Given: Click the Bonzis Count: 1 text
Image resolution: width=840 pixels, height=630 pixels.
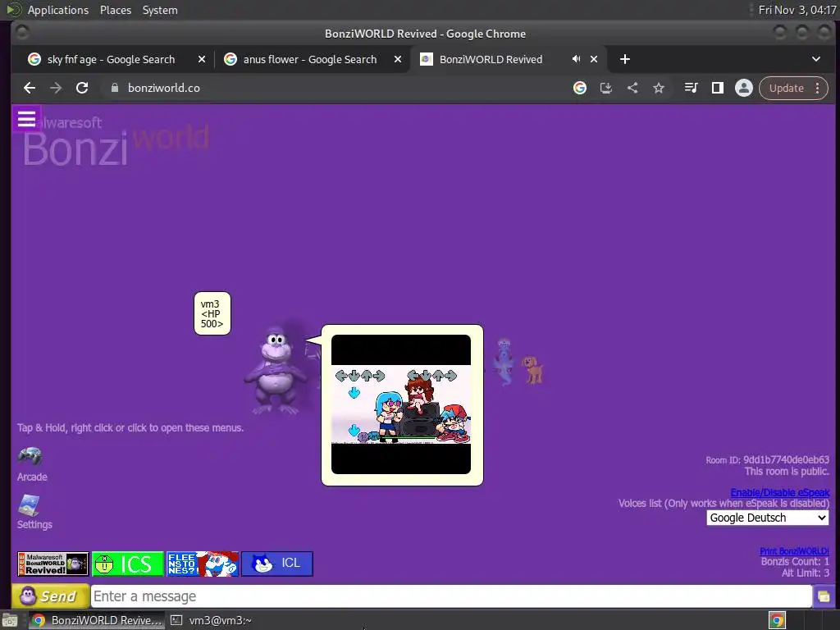Looking at the screenshot, I should [x=794, y=561].
